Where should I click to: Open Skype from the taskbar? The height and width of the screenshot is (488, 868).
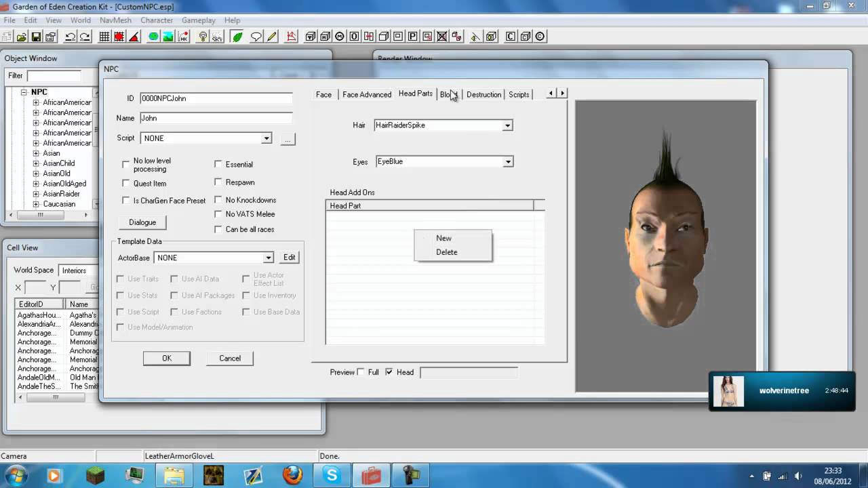pyautogui.click(x=332, y=475)
